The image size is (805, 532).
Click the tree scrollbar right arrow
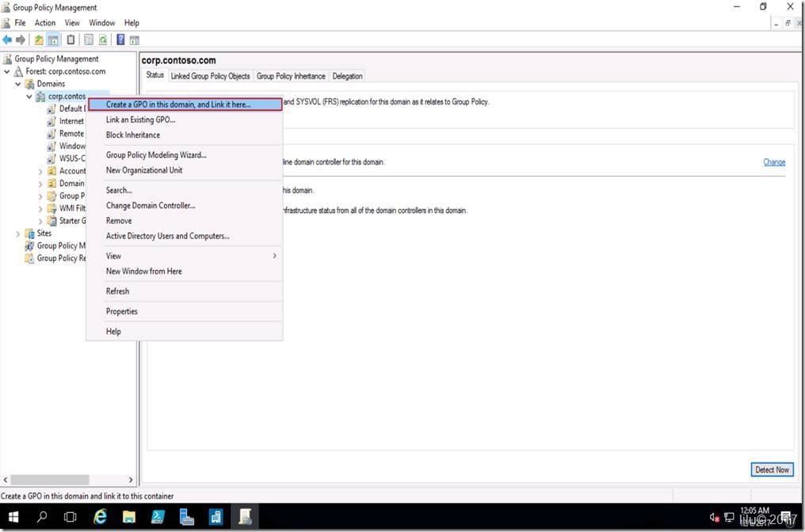coord(131,480)
